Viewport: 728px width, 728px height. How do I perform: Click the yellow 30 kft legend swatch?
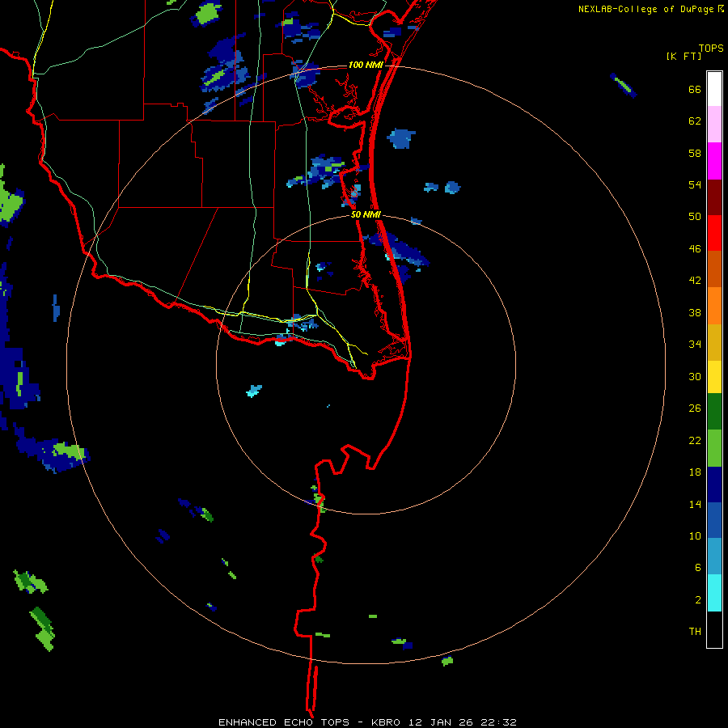714,377
